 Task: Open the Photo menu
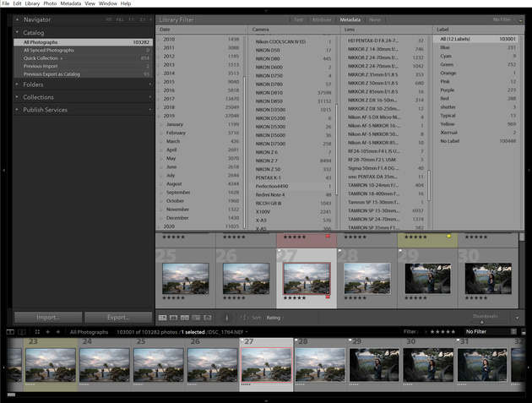tap(50, 3)
